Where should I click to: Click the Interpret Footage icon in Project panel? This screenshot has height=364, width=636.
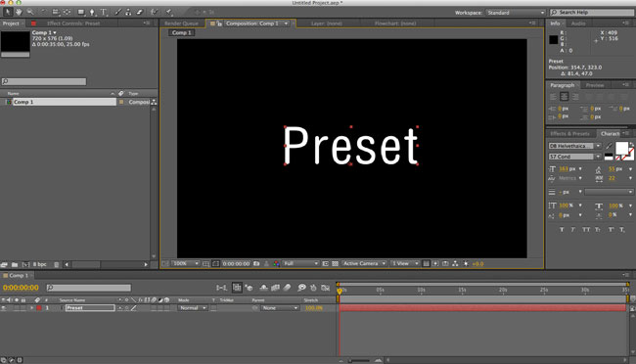(4, 264)
